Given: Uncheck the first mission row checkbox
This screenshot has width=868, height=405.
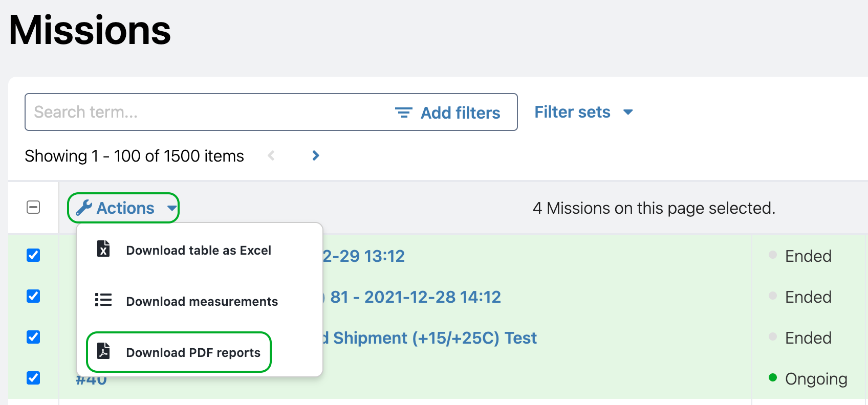Looking at the screenshot, I should pyautogui.click(x=33, y=256).
